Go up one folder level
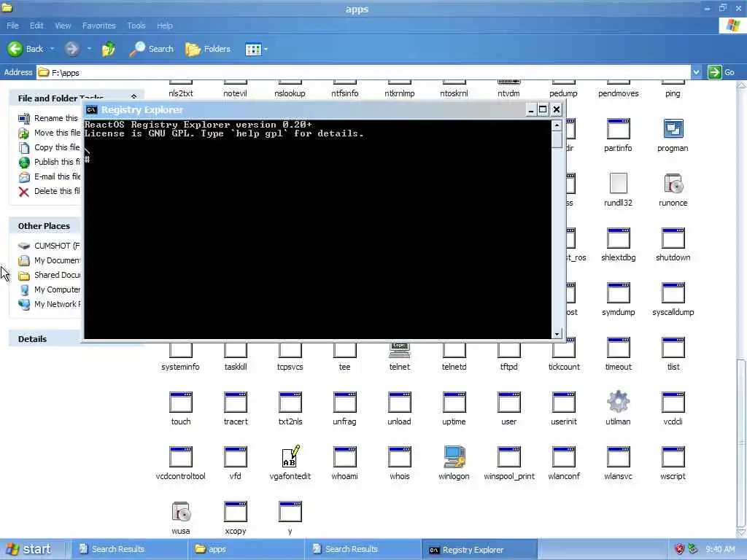 pos(109,49)
